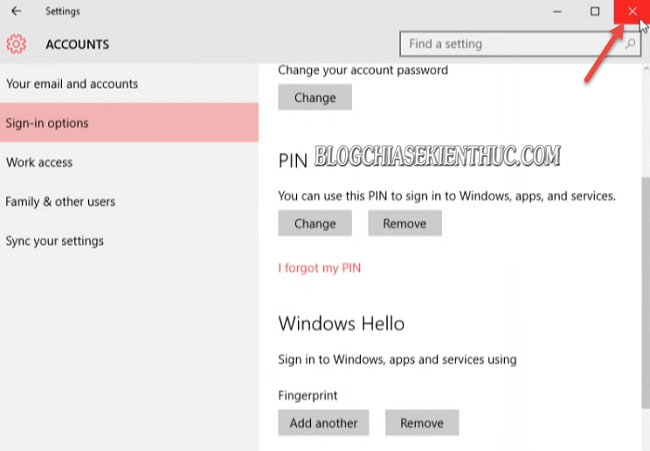The height and width of the screenshot is (451, 650).
Task: Remove the Windows Hello fingerprint
Action: [x=422, y=423]
